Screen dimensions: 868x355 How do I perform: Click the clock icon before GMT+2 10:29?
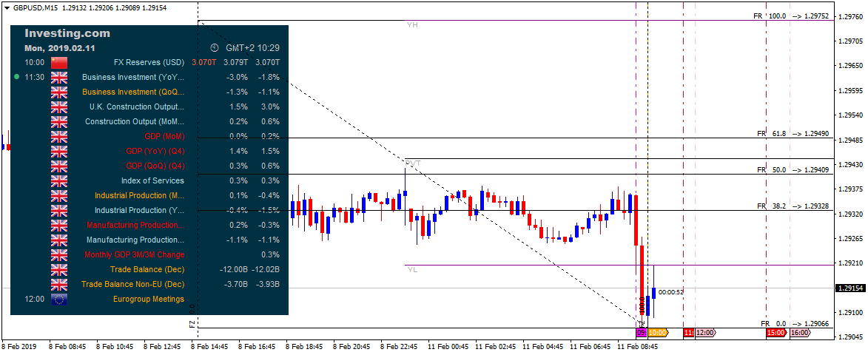[215, 48]
